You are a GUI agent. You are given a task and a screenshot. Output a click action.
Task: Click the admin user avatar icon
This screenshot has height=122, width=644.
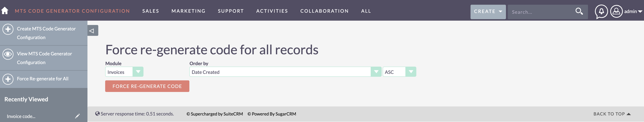click(616, 12)
